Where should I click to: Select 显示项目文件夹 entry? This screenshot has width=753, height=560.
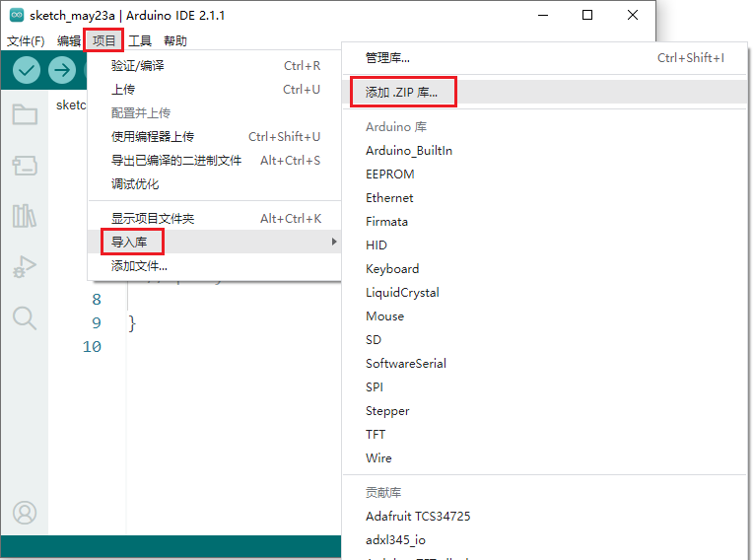tap(215, 219)
